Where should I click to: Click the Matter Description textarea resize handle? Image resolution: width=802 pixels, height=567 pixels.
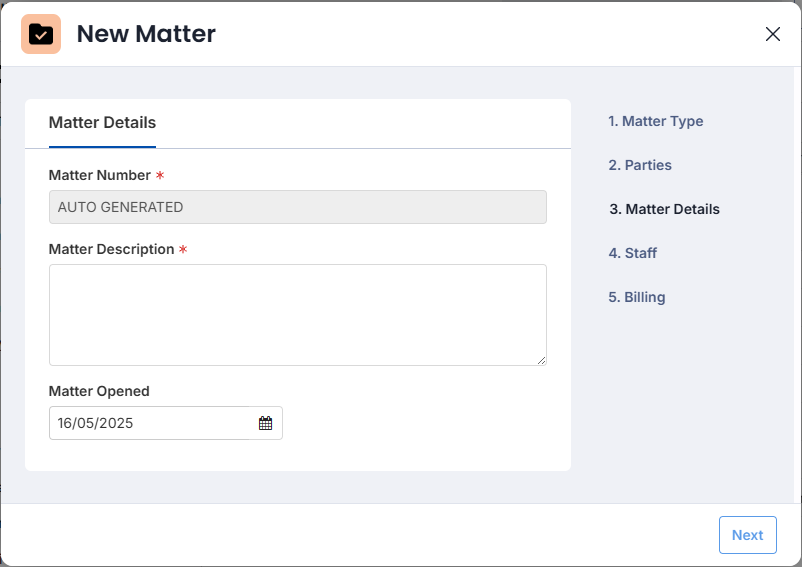541,360
